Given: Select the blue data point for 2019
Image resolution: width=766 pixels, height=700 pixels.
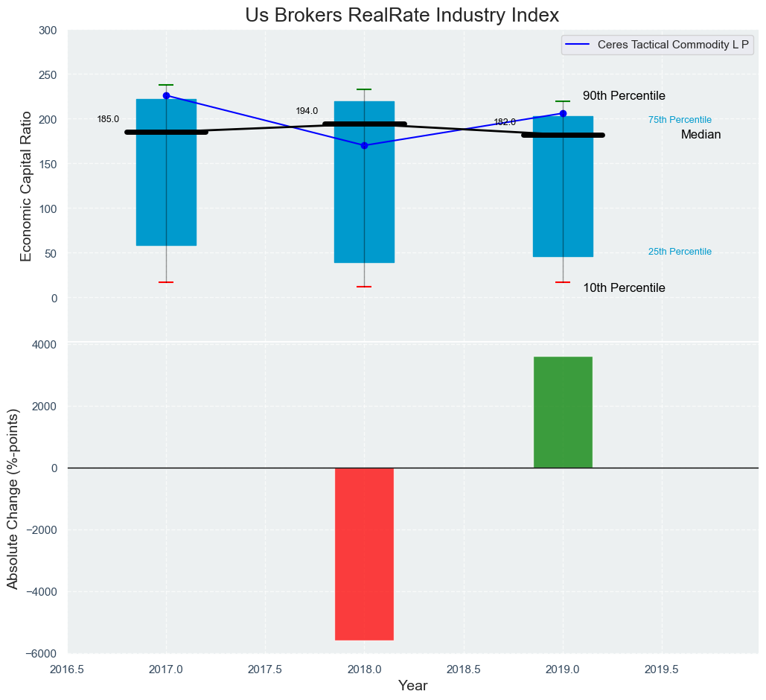Looking at the screenshot, I should tap(563, 113).
